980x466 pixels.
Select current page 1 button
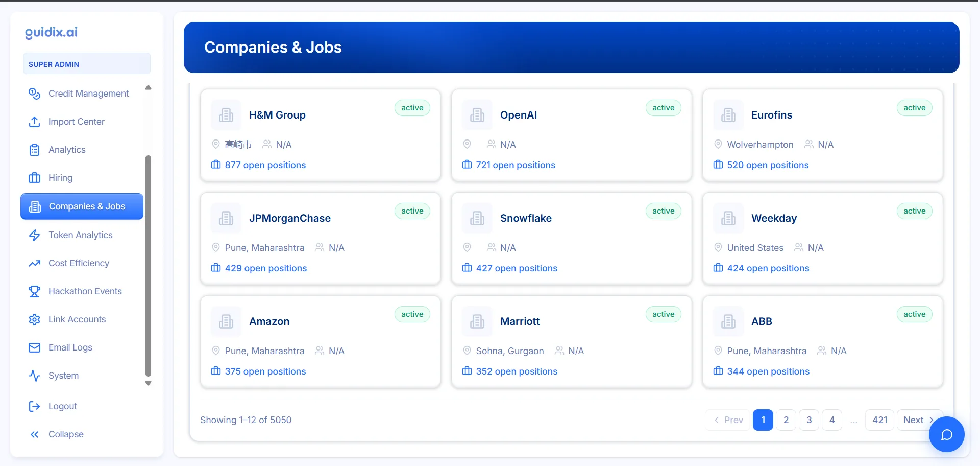tap(763, 420)
